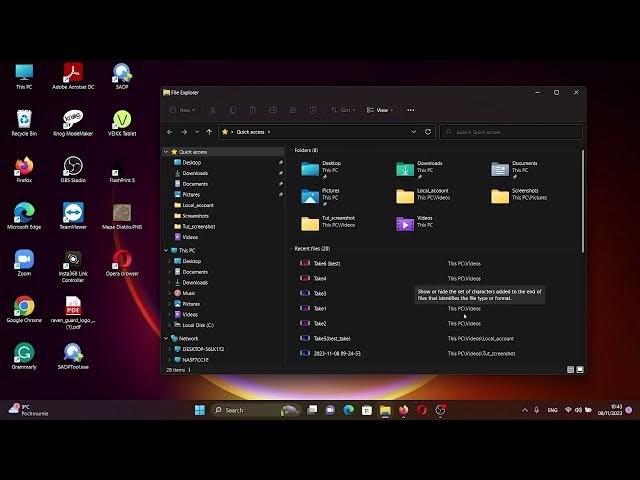
Task: Open the Documents folder tile
Action: pos(514,169)
